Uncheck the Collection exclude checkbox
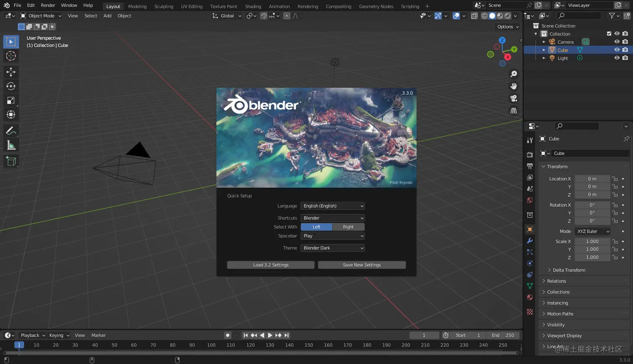Image resolution: width=633 pixels, height=364 pixels. click(609, 34)
